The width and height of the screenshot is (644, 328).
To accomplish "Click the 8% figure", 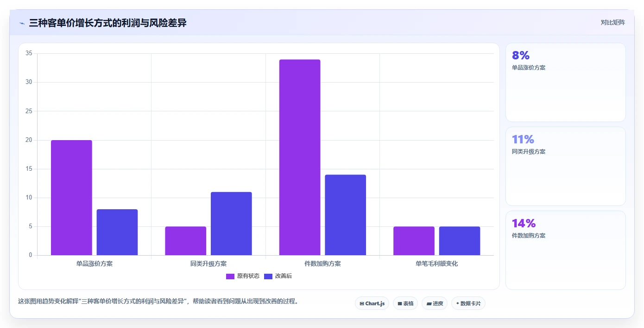I will point(521,56).
